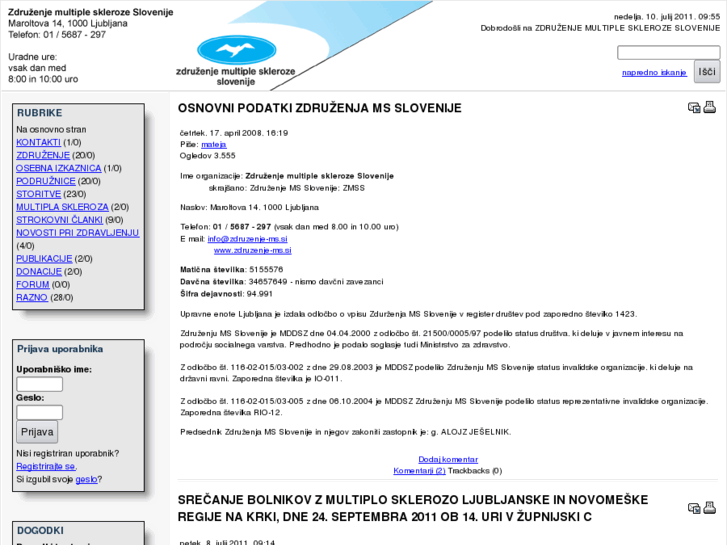
Task: Open the DONACIJE category
Action: pos(39,272)
